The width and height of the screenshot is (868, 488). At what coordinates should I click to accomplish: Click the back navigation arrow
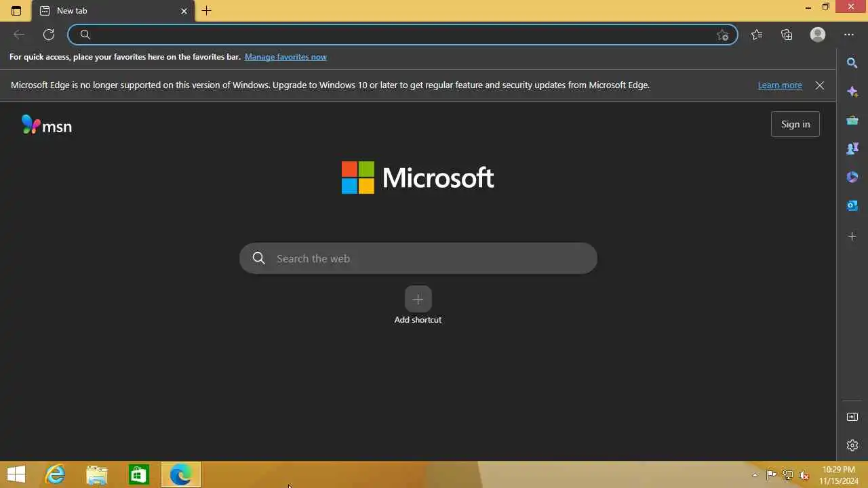(x=19, y=35)
